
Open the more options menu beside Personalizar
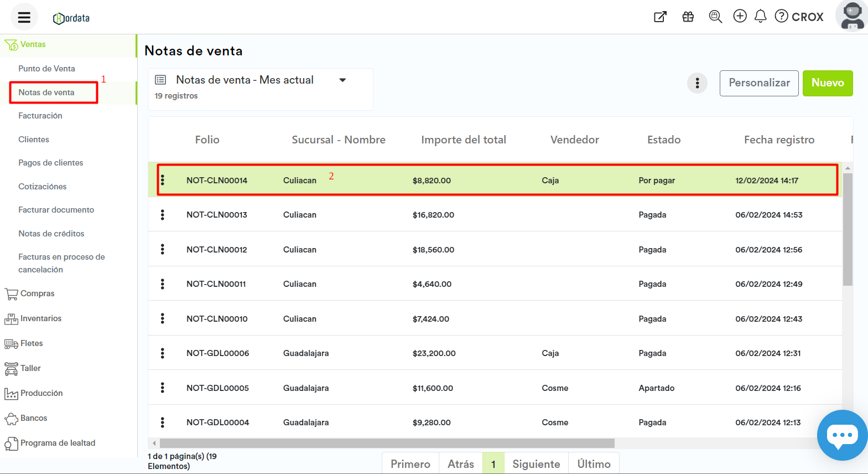697,83
